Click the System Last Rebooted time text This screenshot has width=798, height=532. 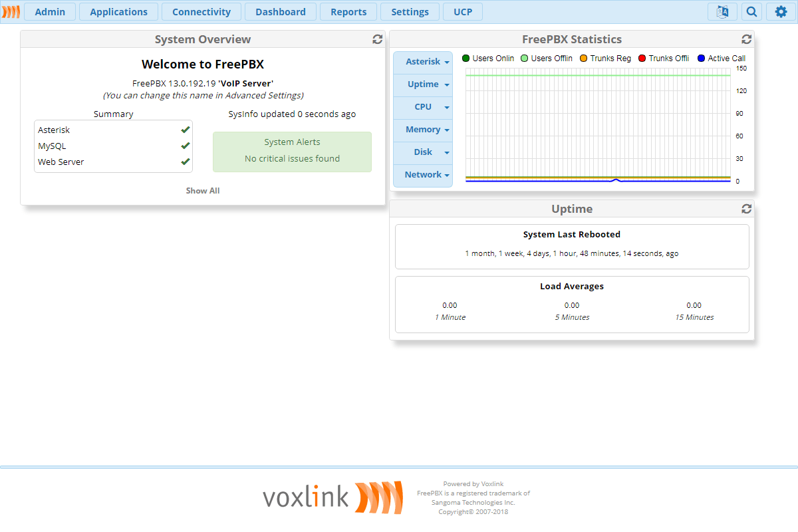pyautogui.click(x=572, y=253)
